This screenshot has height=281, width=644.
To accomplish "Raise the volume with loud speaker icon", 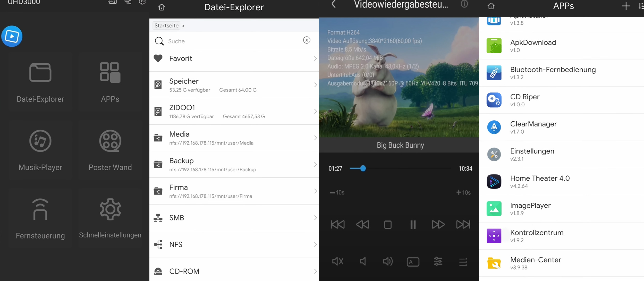I will tap(388, 262).
